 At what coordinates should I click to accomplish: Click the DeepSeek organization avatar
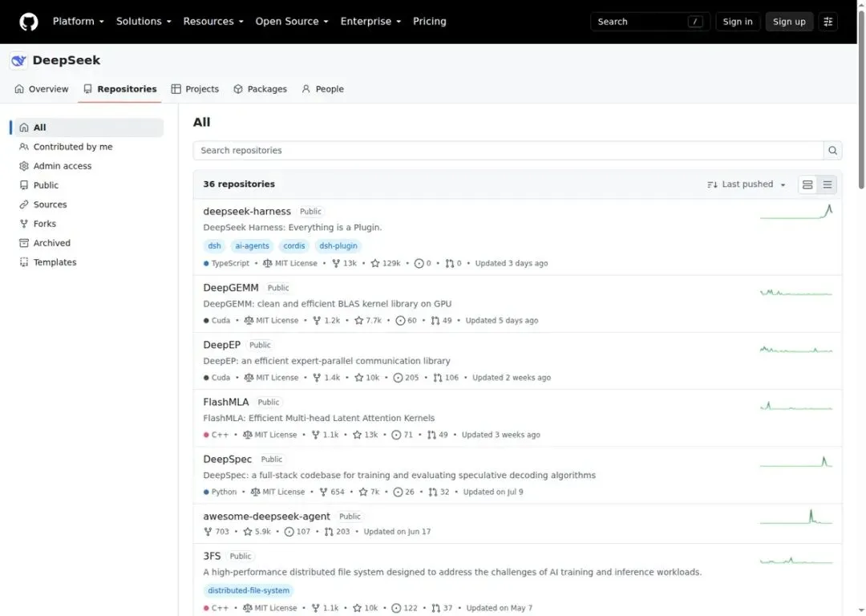pyautogui.click(x=18, y=60)
